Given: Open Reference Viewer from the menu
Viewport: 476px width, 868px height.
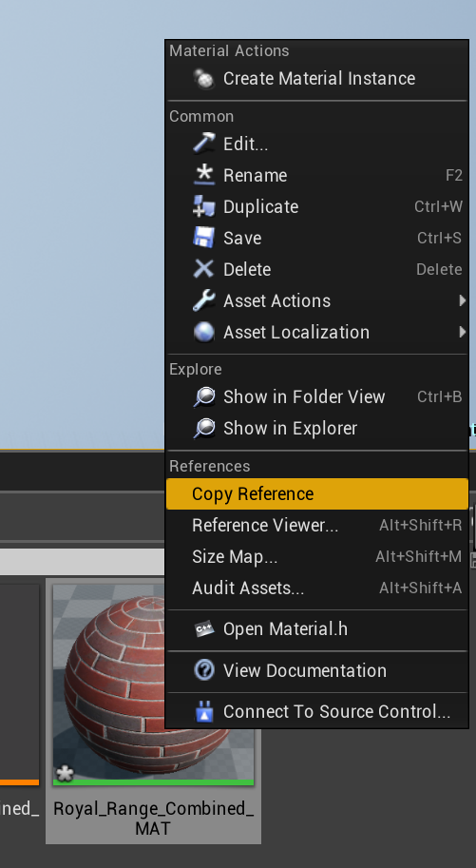Looking at the screenshot, I should click(x=317, y=526).
